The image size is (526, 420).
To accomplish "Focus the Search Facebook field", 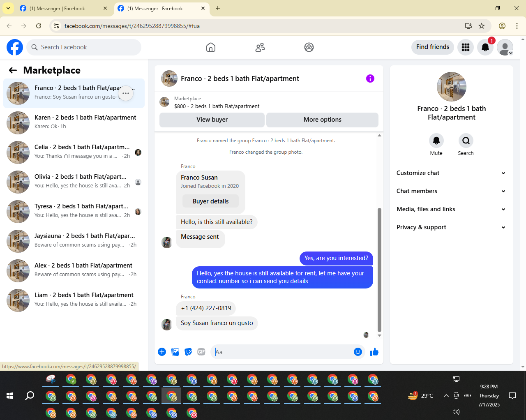I will click(84, 47).
